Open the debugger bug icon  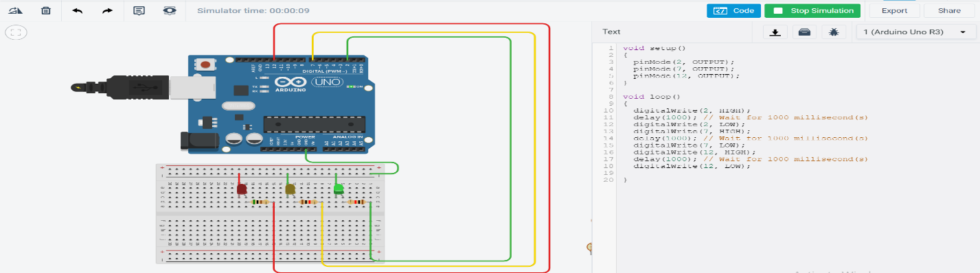coord(834,32)
